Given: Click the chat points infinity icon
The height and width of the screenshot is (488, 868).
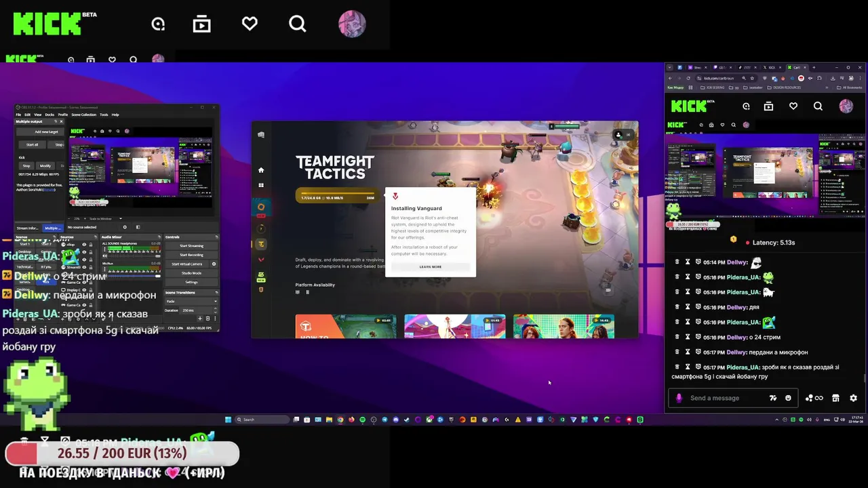Looking at the screenshot, I should pyautogui.click(x=814, y=398).
